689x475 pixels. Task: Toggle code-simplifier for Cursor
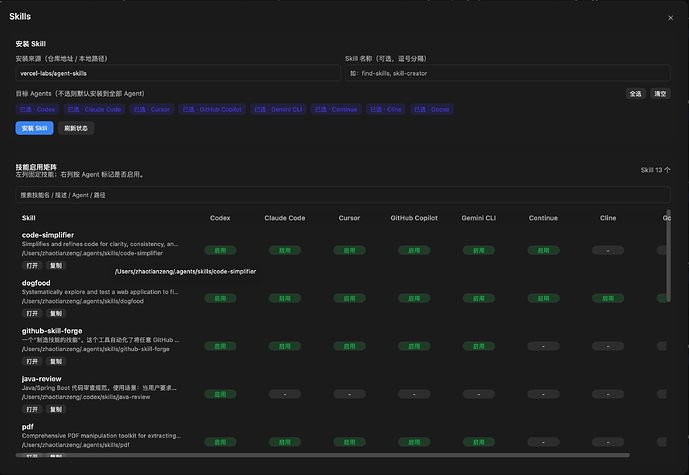pyautogui.click(x=349, y=250)
